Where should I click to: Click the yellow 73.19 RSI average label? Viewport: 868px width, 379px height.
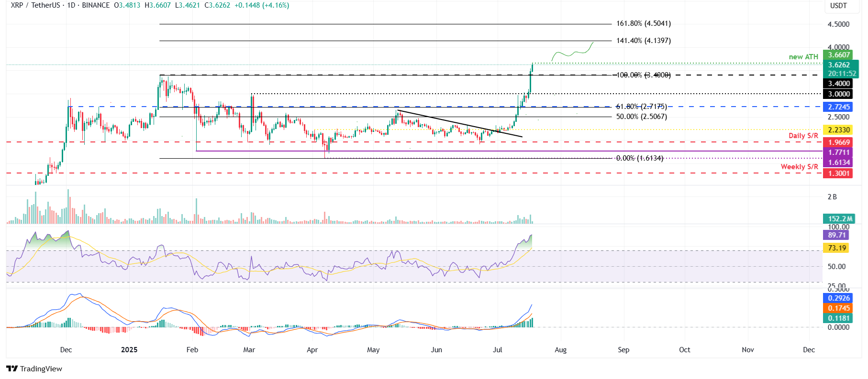[x=836, y=248]
